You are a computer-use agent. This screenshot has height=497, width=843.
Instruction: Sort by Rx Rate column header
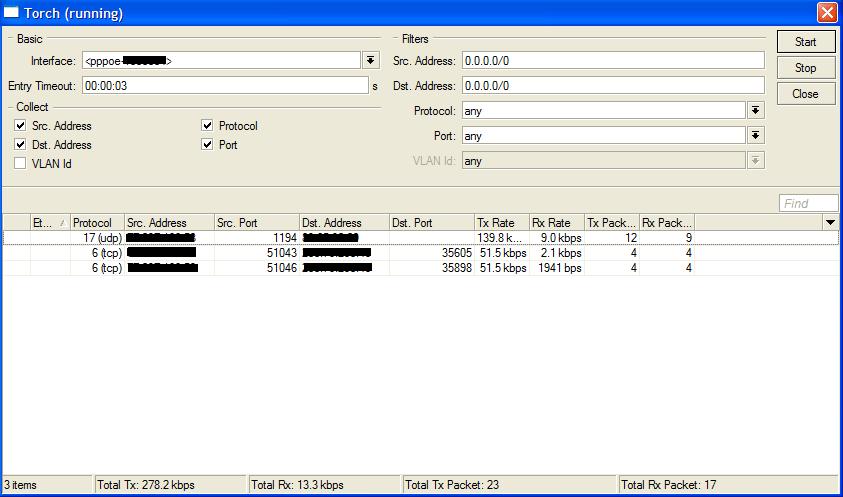[x=557, y=223]
